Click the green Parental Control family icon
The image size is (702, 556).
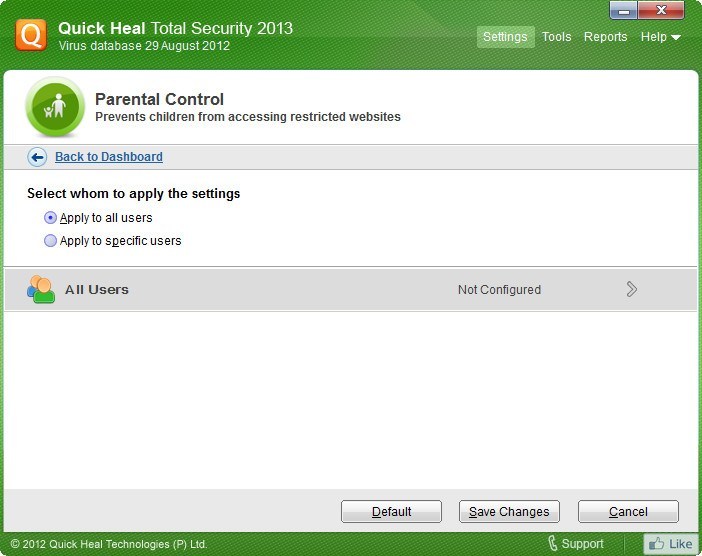[55, 107]
